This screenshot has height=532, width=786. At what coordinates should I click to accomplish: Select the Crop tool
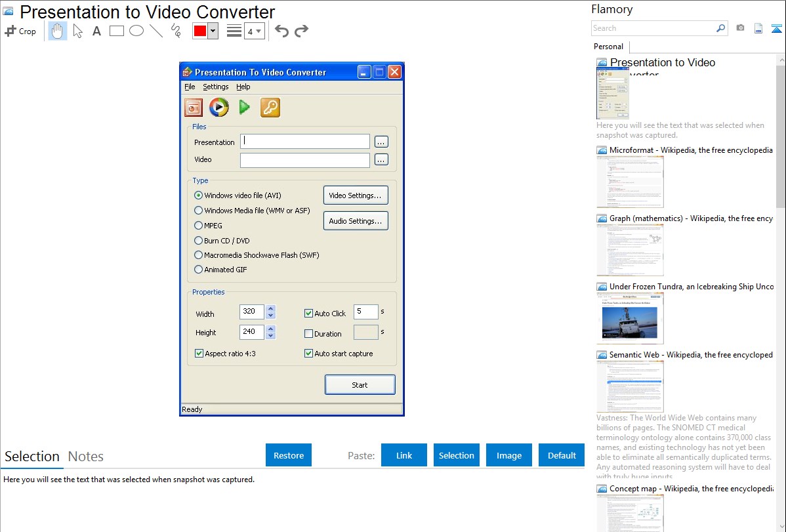pos(20,31)
